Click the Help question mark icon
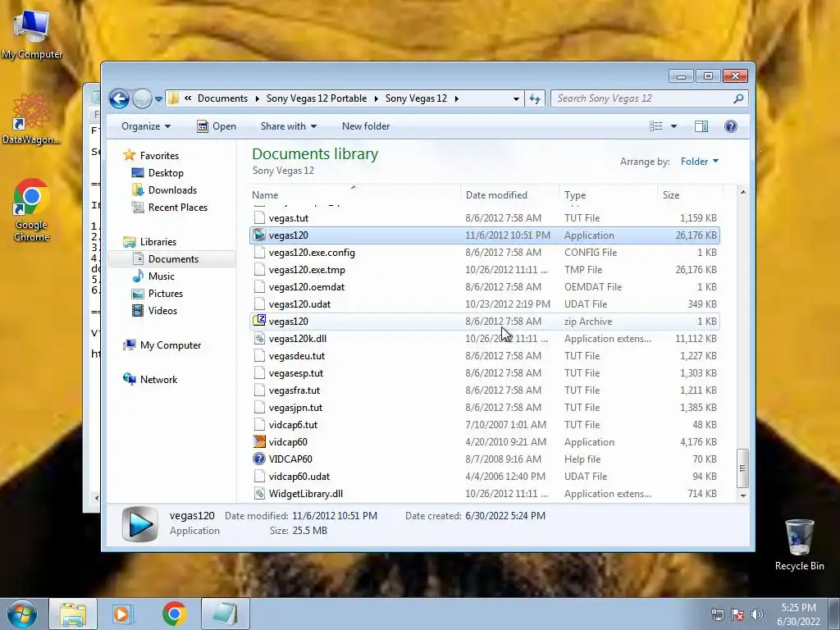 coord(731,126)
